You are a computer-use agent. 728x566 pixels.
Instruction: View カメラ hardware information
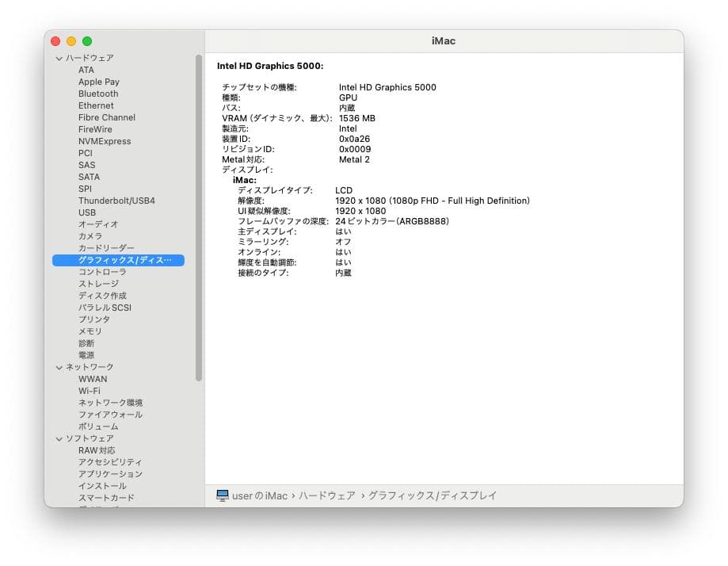[x=87, y=235]
